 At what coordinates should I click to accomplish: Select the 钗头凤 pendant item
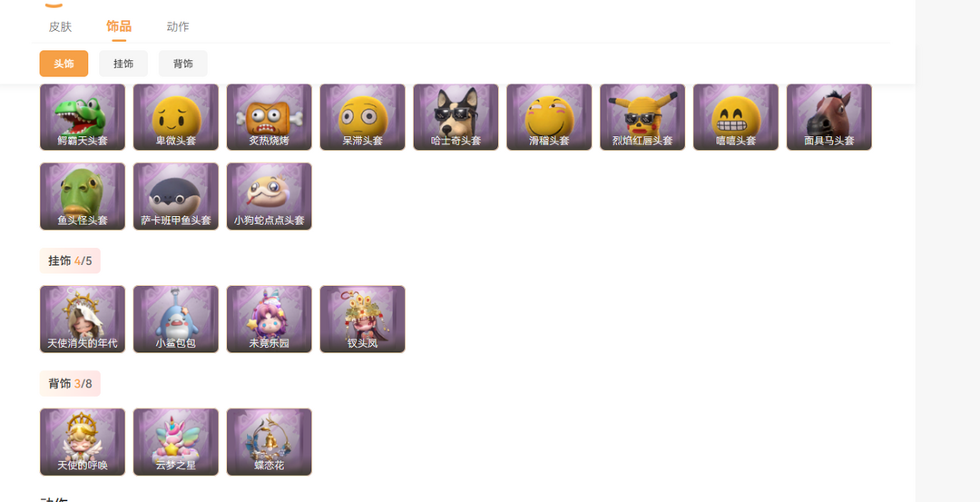pos(362,319)
